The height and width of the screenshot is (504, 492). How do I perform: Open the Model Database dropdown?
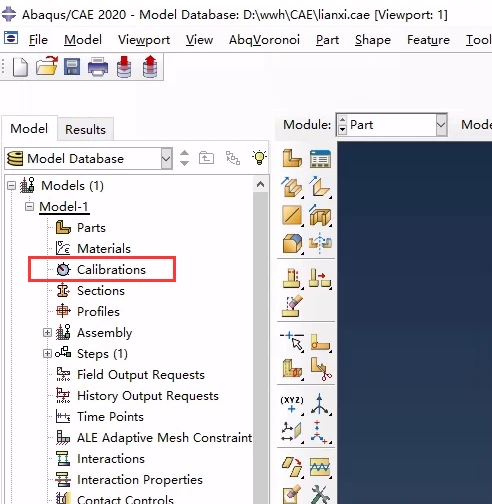[166, 158]
